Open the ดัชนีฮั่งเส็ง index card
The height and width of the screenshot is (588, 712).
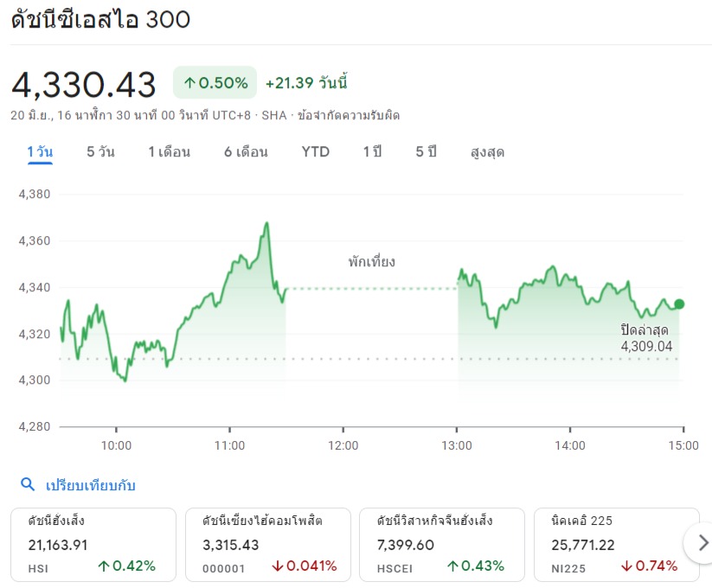[93, 544]
